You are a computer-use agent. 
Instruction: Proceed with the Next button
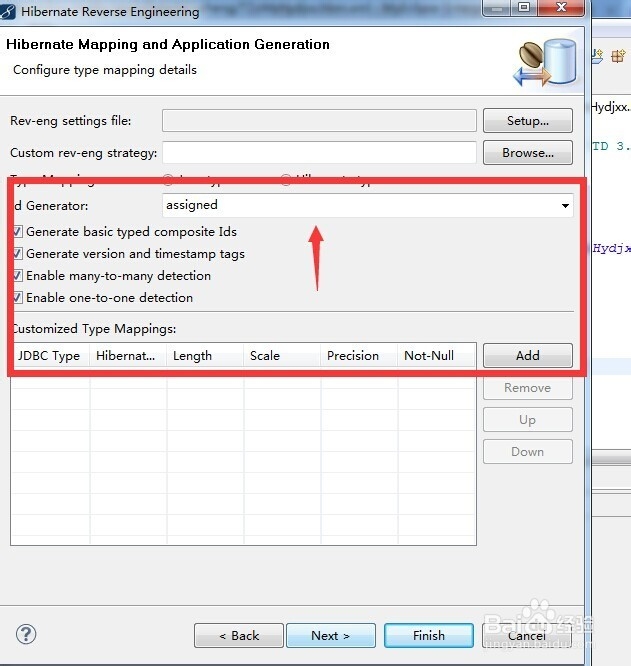pyautogui.click(x=331, y=635)
